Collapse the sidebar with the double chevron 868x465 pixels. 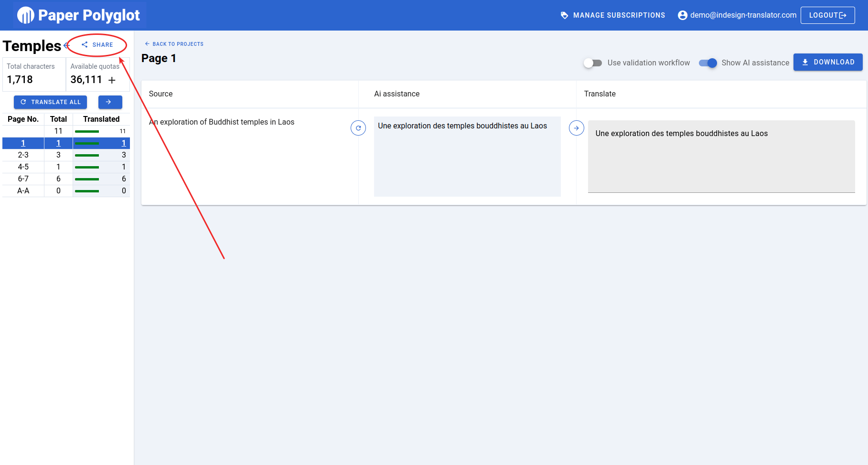[65, 46]
